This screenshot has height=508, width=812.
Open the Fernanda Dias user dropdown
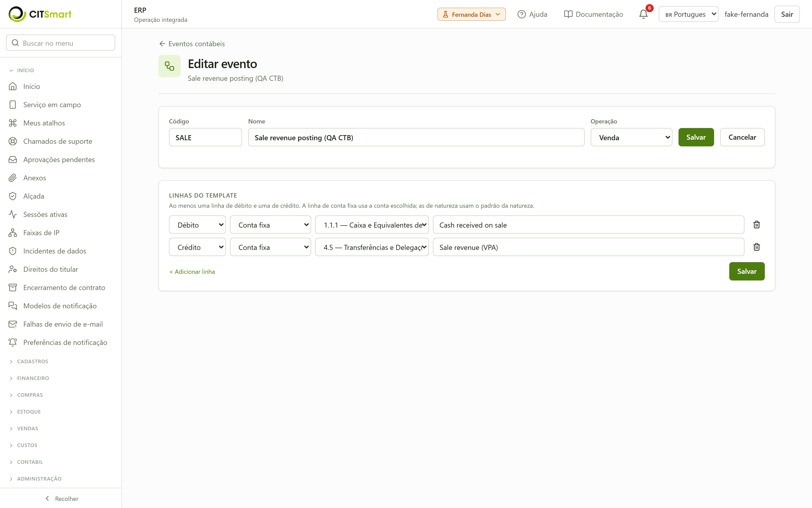coord(471,14)
